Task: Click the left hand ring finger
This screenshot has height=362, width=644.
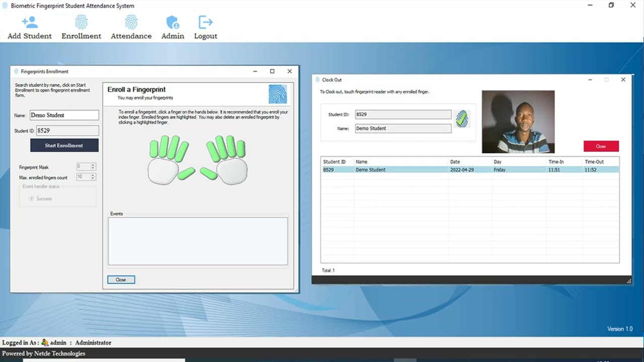Action: click(164, 146)
